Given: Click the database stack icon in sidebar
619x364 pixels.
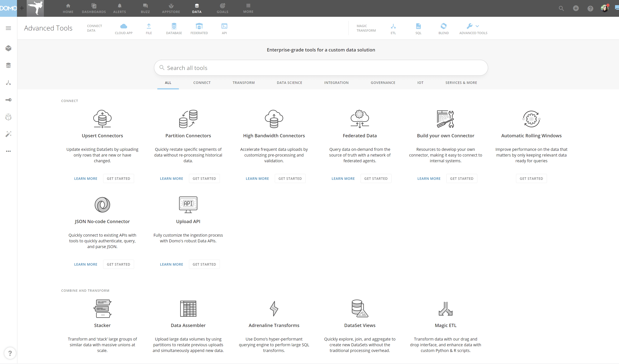Looking at the screenshot, I should point(8,65).
